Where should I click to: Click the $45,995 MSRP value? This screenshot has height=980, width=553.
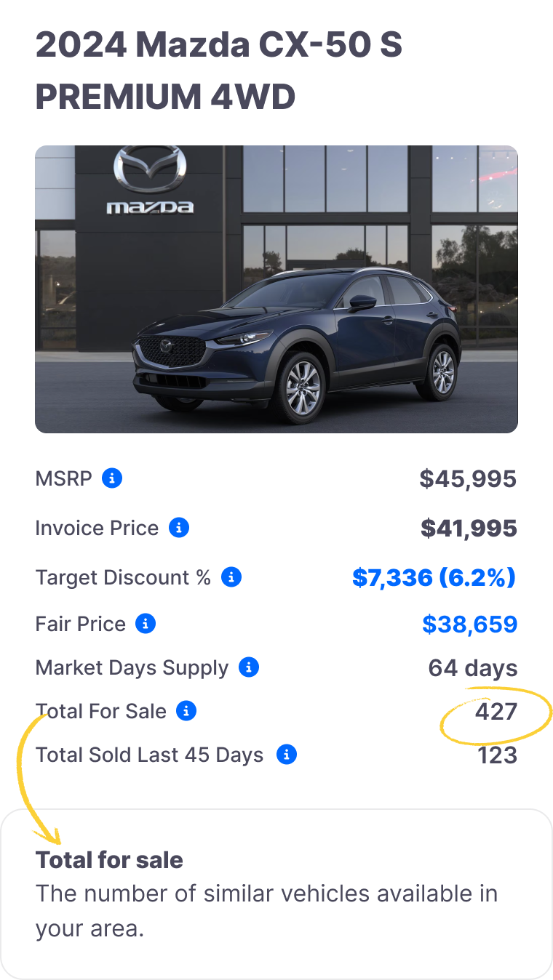[x=469, y=478]
